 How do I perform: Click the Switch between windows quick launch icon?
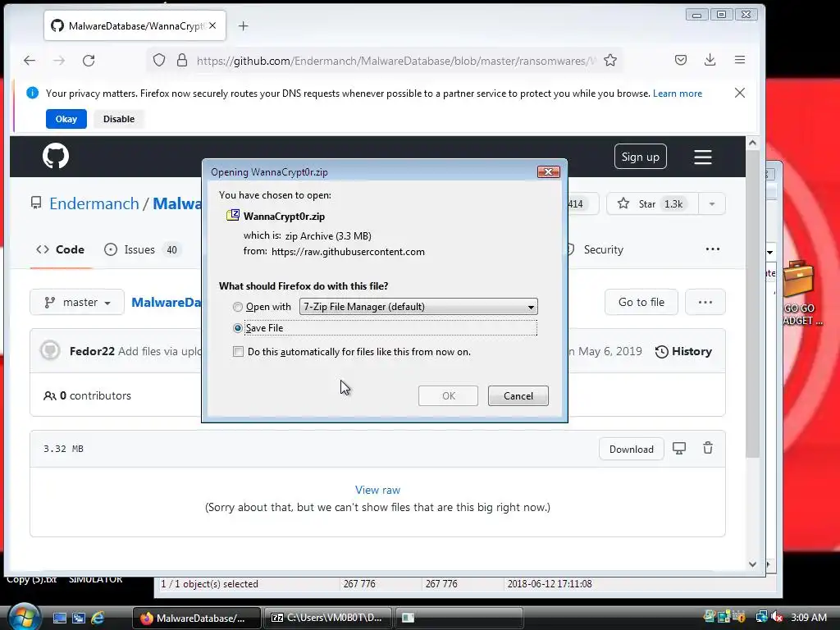[x=78, y=618]
